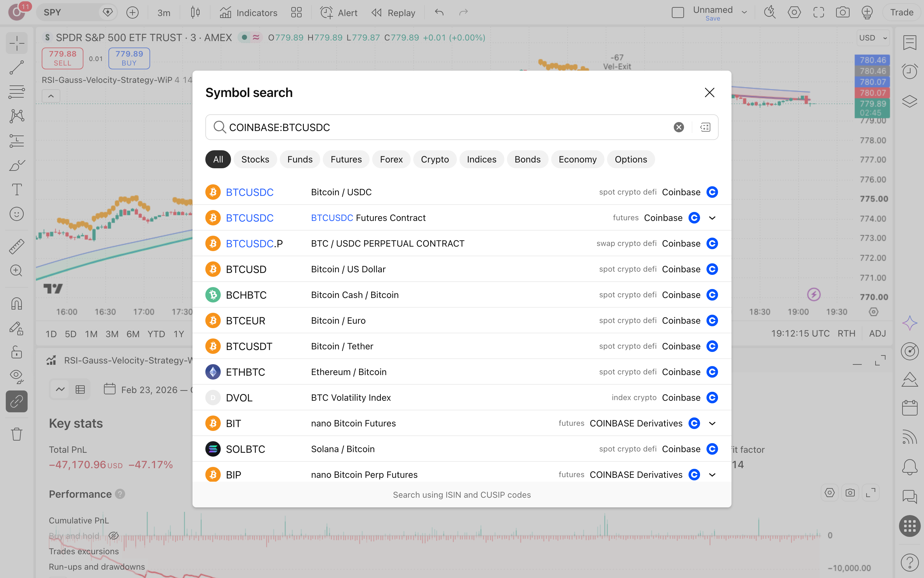The width and height of the screenshot is (924, 578).
Task: Start bar Replay mode
Action: 393,13
